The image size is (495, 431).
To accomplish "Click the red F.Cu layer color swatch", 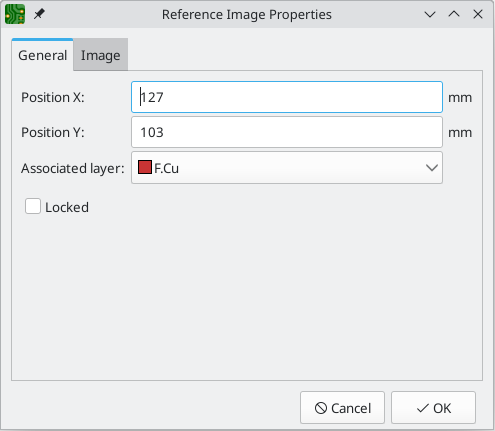I will (145, 167).
